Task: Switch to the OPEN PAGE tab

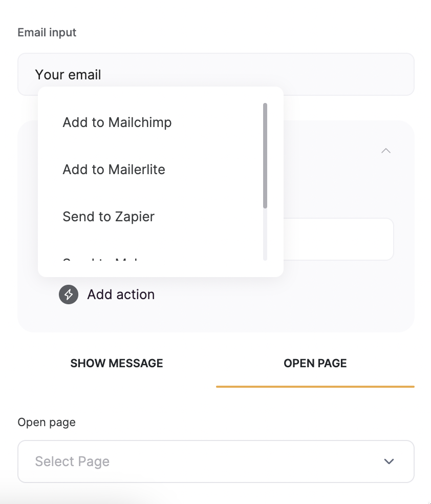Action: [315, 363]
